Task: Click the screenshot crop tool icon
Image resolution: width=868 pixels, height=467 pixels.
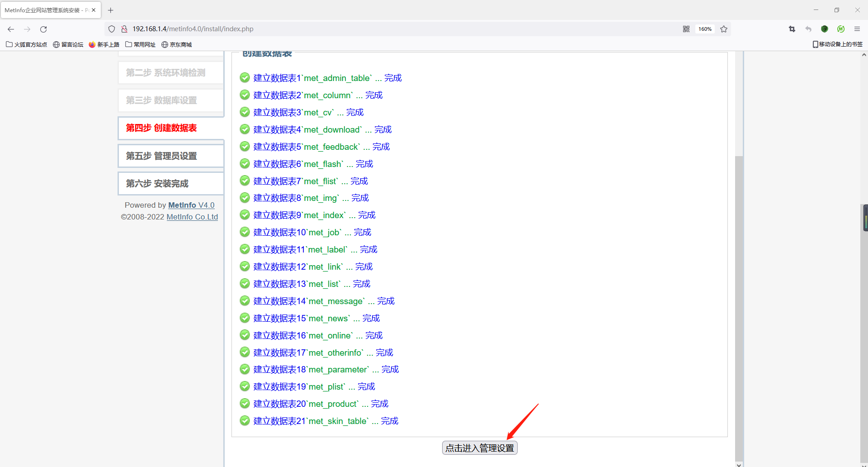Action: tap(792, 29)
